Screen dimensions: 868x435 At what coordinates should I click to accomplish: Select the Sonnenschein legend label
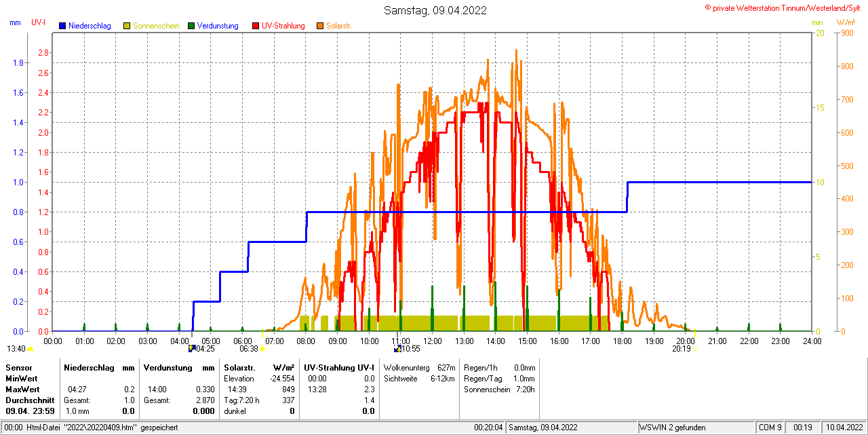156,26
